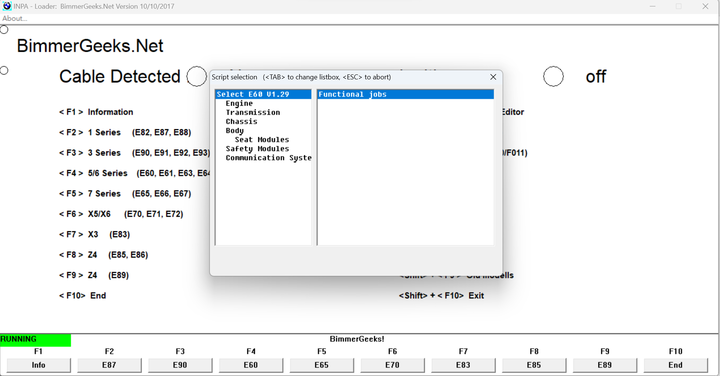Minimize the INPA main window

tap(652, 6)
